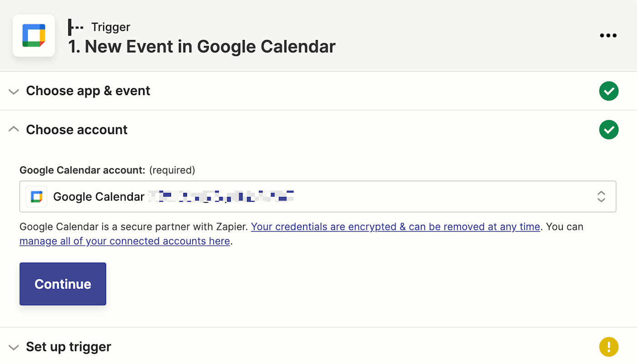Click the Trigger label text
Viewport: 637px width, 364px height.
(111, 27)
